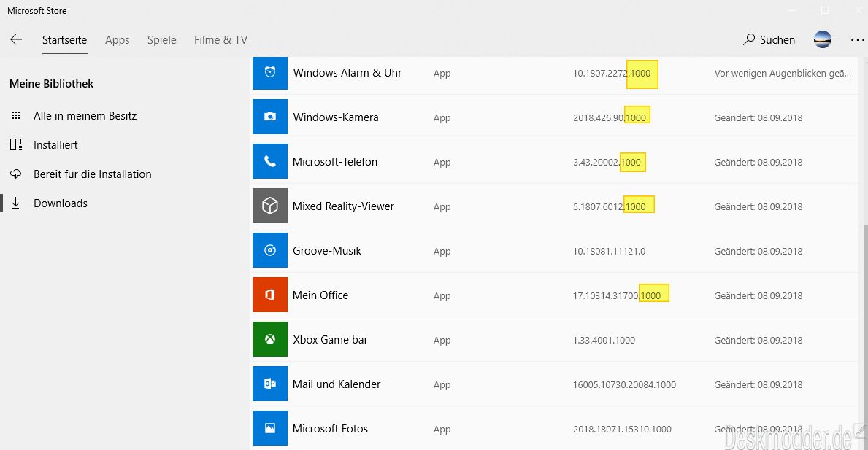Click the Vor wenigen Augenblicken status text
Image resolution: width=868 pixels, height=450 pixels.
(x=783, y=73)
